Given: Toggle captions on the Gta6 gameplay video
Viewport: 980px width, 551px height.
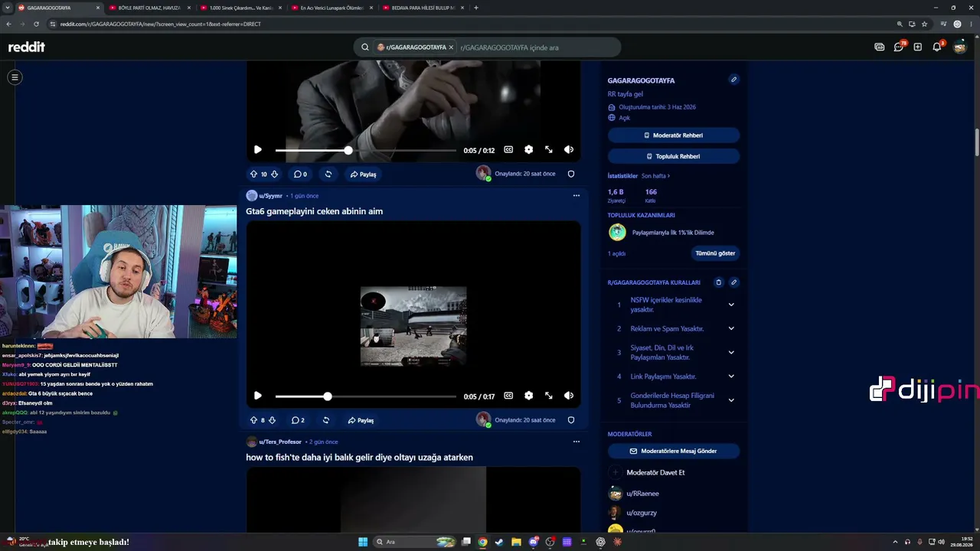Looking at the screenshot, I should pyautogui.click(x=508, y=396).
